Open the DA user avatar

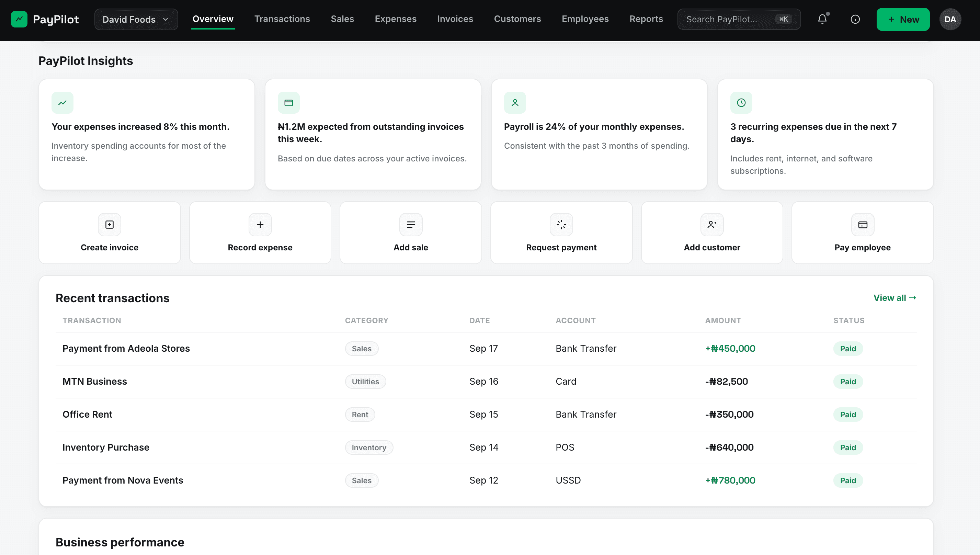click(950, 19)
